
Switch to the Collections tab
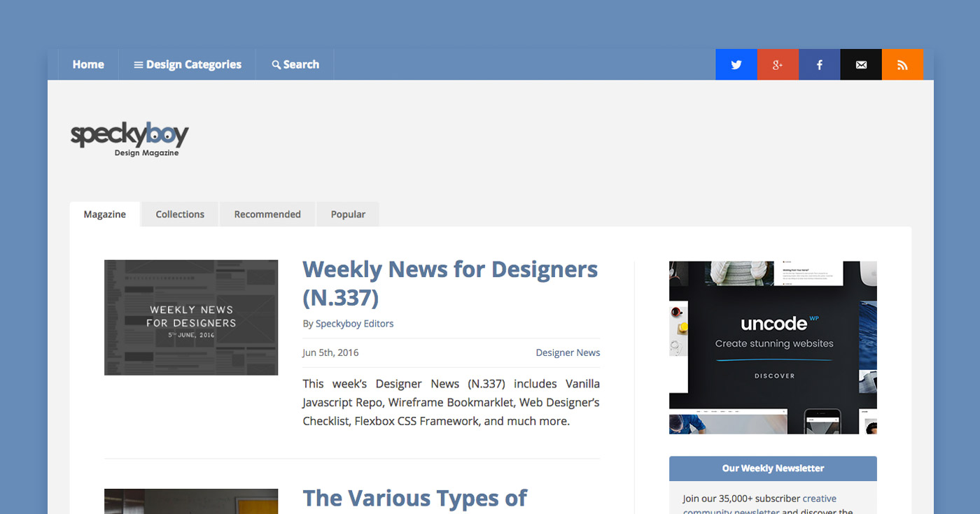click(179, 214)
